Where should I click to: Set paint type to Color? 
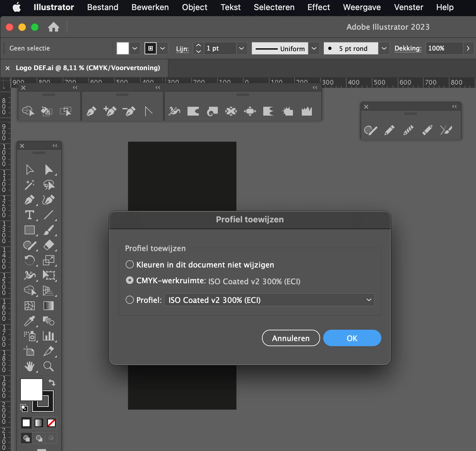coord(26,423)
